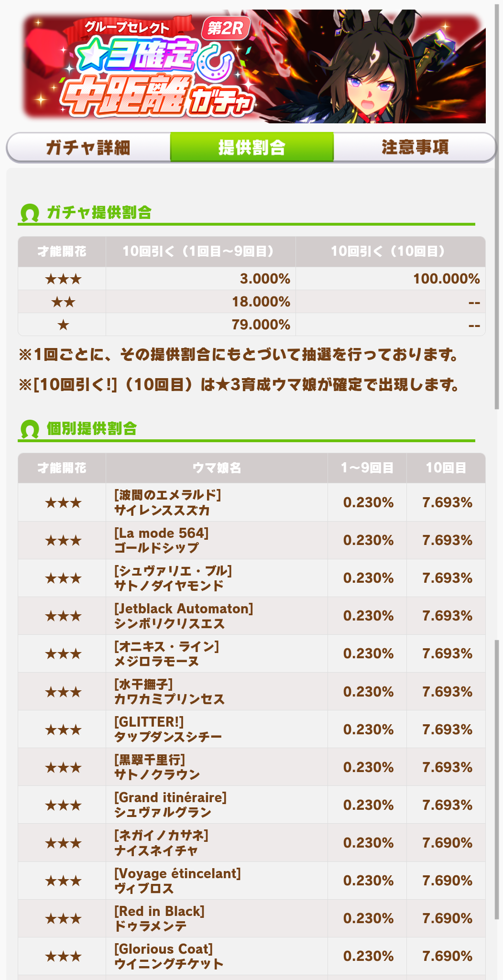This screenshot has width=503, height=980.
Task: Click the single-star icon in the 79.000% row
Action: click(x=63, y=325)
